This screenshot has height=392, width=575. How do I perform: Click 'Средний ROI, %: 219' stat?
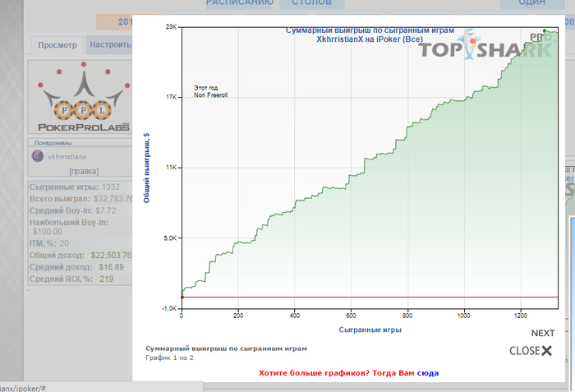point(71,279)
